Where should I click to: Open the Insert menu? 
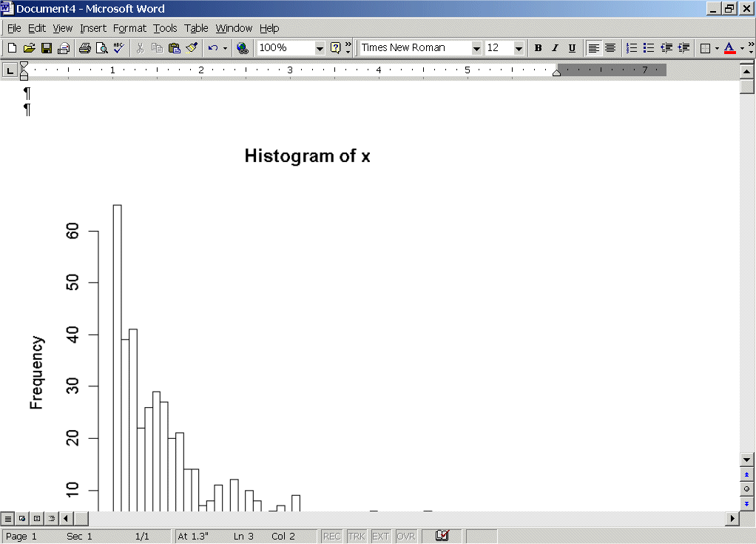click(x=93, y=28)
